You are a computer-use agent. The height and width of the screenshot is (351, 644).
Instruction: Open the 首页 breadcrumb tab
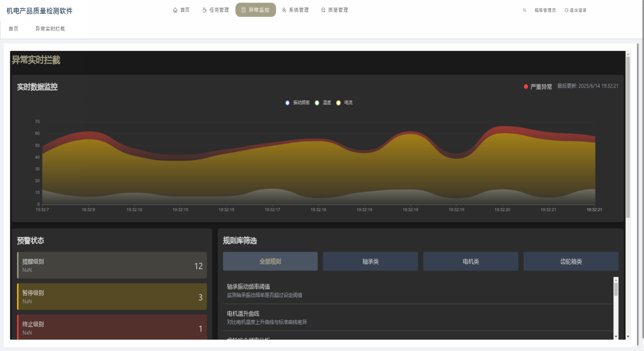coord(14,28)
